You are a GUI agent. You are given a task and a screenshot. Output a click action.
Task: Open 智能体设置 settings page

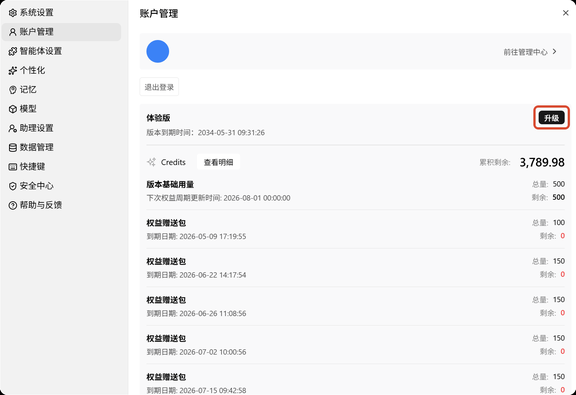[x=61, y=51]
